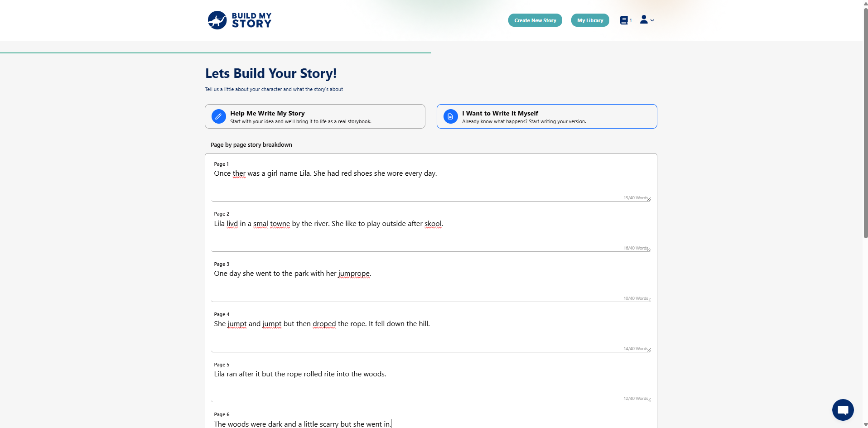Open the chat support bubble
This screenshot has width=868, height=428.
(x=843, y=410)
